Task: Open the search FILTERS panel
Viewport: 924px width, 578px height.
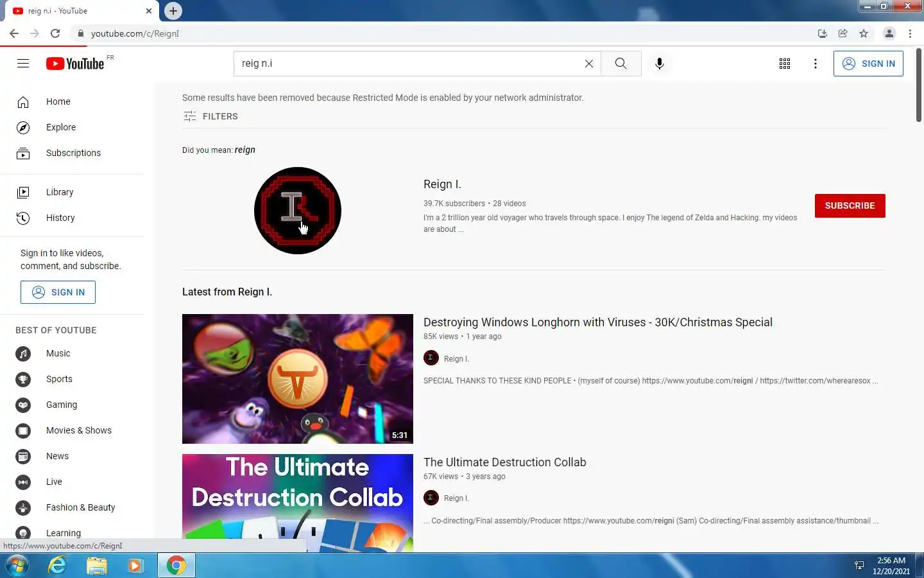Action: pos(210,116)
